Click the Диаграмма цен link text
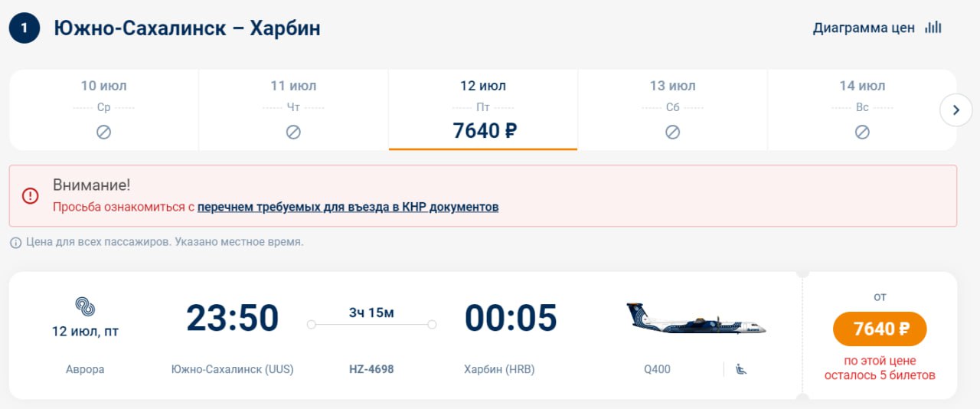The width and height of the screenshot is (980, 409). (864, 28)
